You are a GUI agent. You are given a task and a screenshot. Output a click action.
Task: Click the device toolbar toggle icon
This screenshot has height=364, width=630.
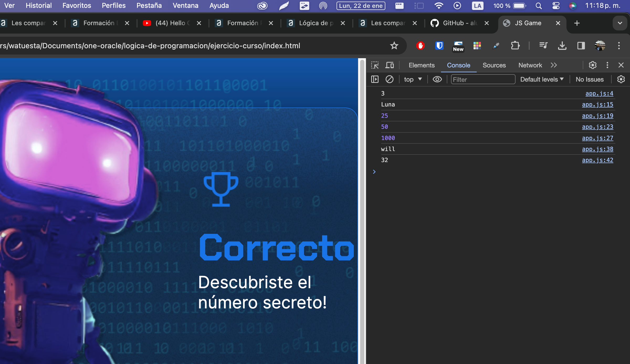389,65
